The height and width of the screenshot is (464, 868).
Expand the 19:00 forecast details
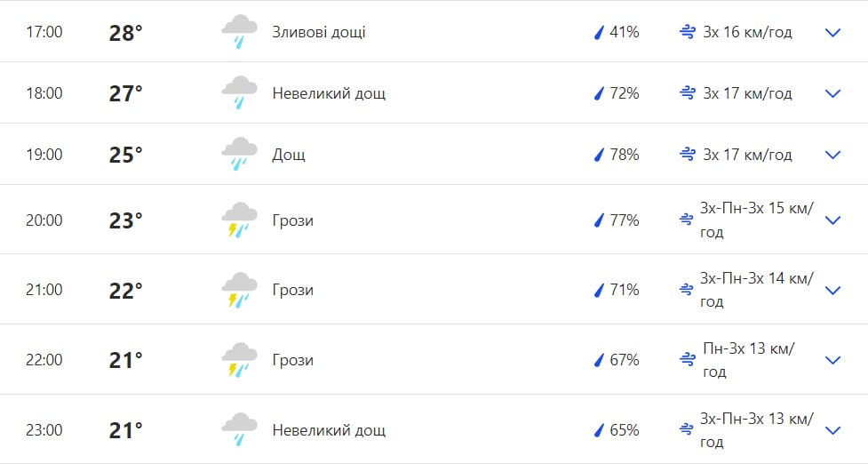tap(832, 155)
